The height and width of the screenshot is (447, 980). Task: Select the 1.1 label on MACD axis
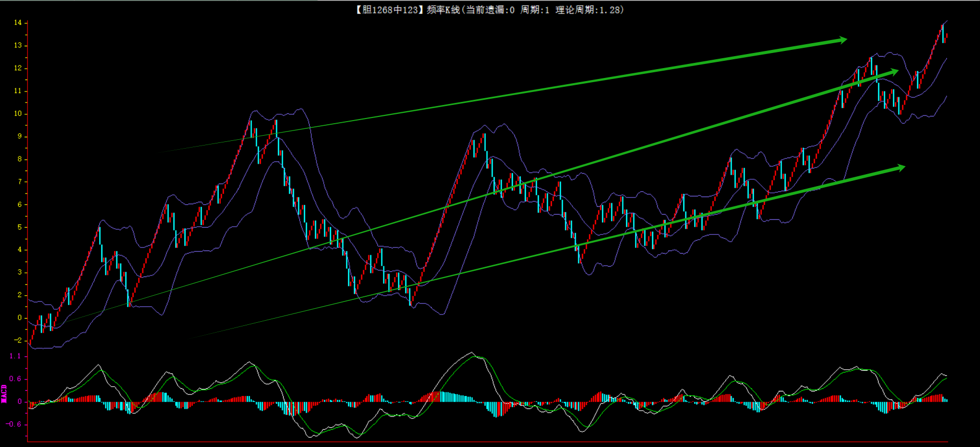coord(16,356)
